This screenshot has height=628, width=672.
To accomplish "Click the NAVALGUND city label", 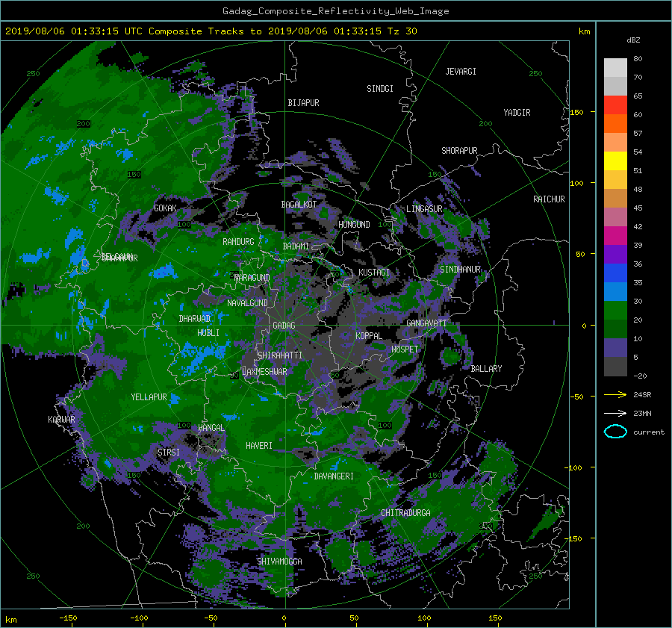I will tap(247, 303).
